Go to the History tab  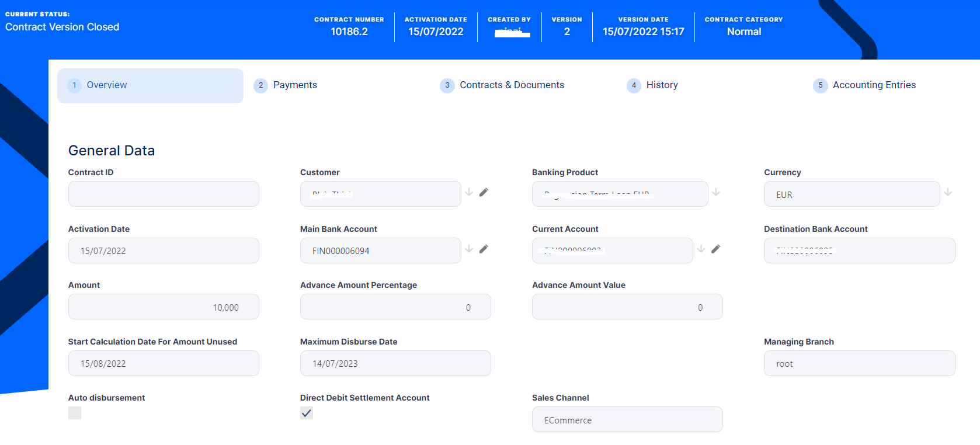662,85
